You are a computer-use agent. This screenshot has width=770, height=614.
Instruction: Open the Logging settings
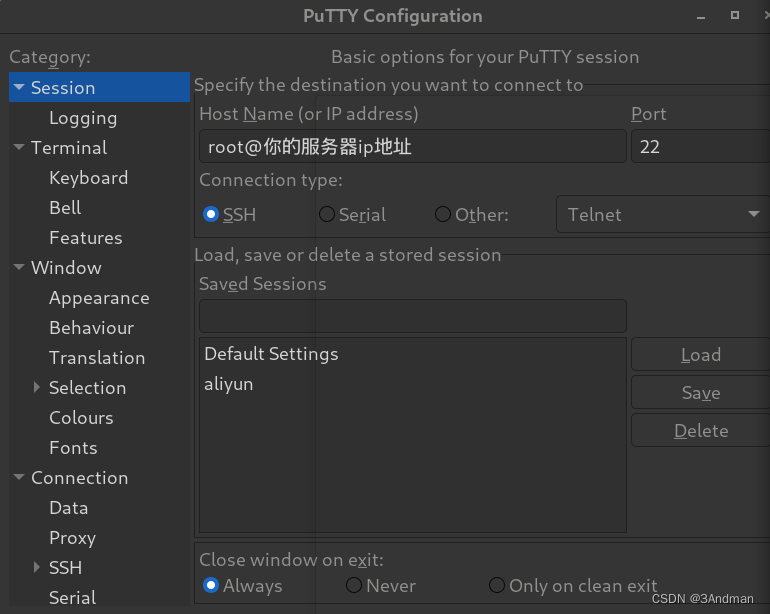pyautogui.click(x=83, y=118)
